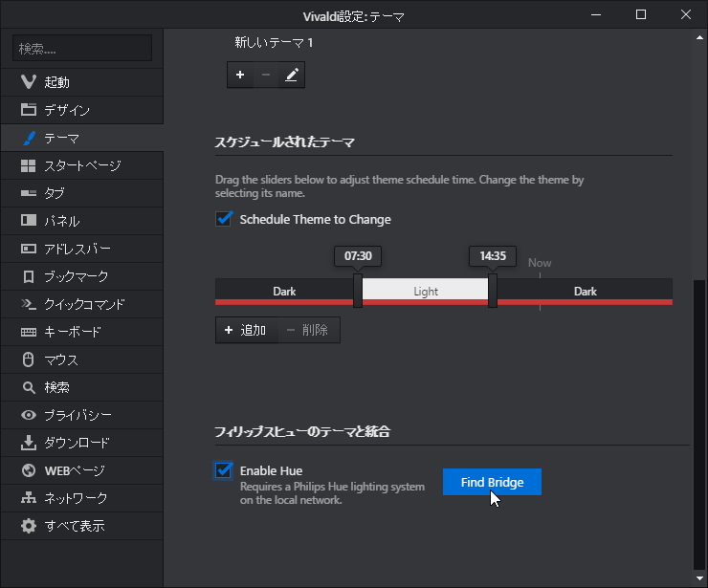
Task: Select the Dark segment after 14:35
Action: (586, 291)
